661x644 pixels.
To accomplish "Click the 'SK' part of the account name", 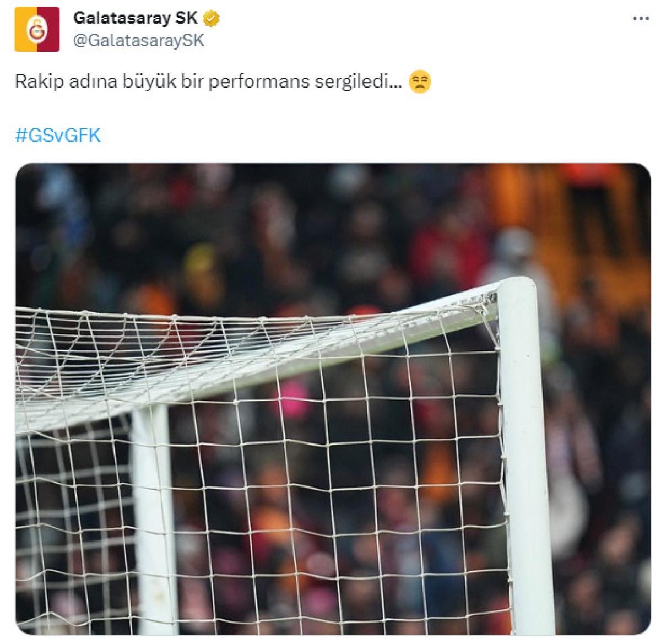I will click(186, 18).
